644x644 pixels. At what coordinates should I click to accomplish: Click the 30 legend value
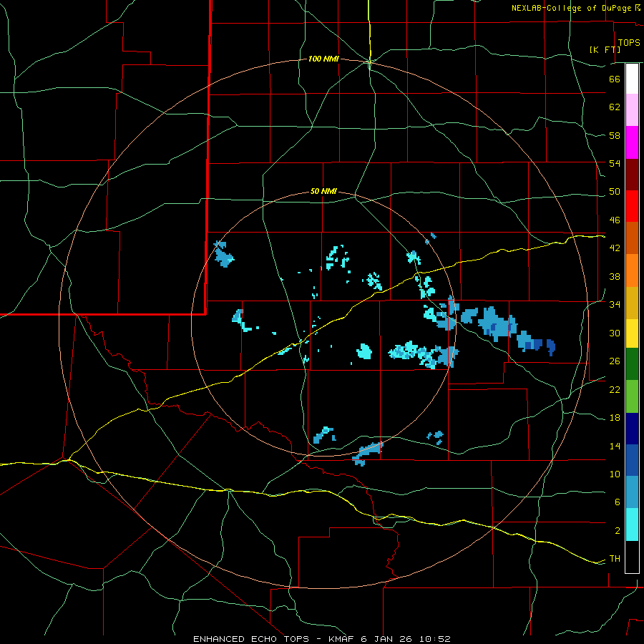[615, 333]
